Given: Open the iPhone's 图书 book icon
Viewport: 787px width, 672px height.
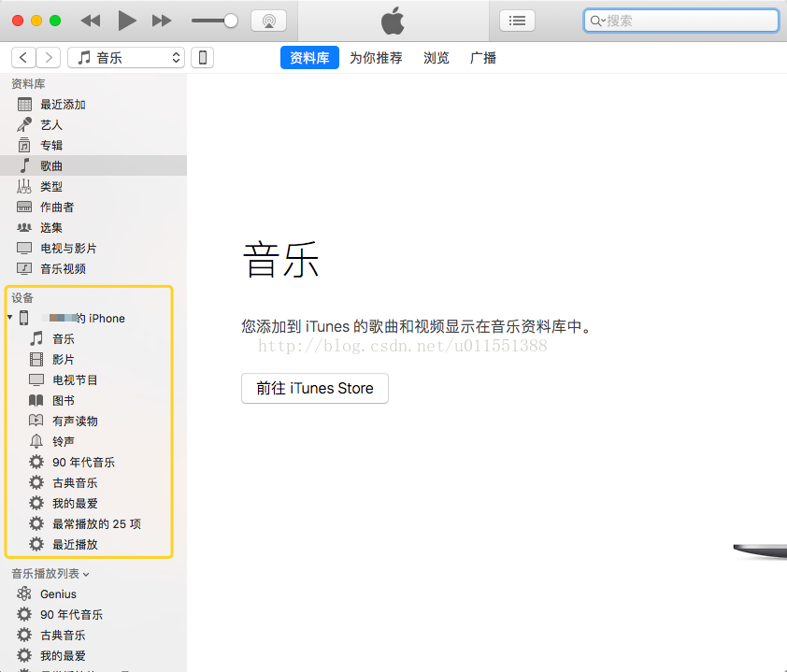Looking at the screenshot, I should [36, 401].
